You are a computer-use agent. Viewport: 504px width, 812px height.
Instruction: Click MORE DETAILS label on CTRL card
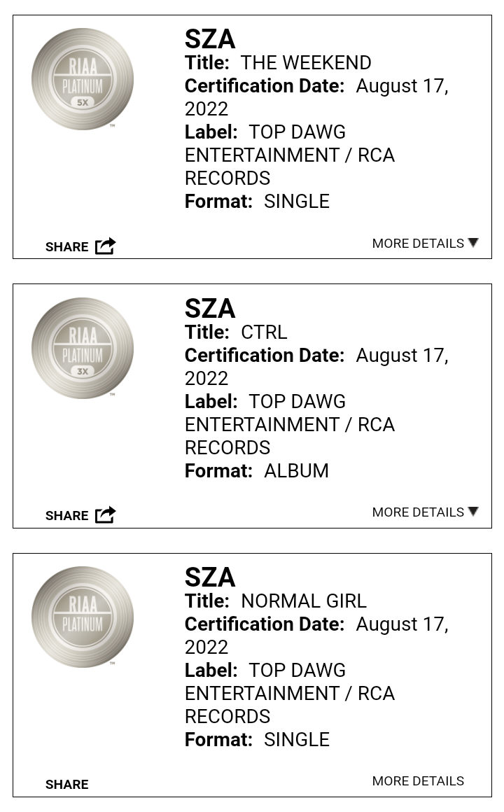(x=418, y=512)
